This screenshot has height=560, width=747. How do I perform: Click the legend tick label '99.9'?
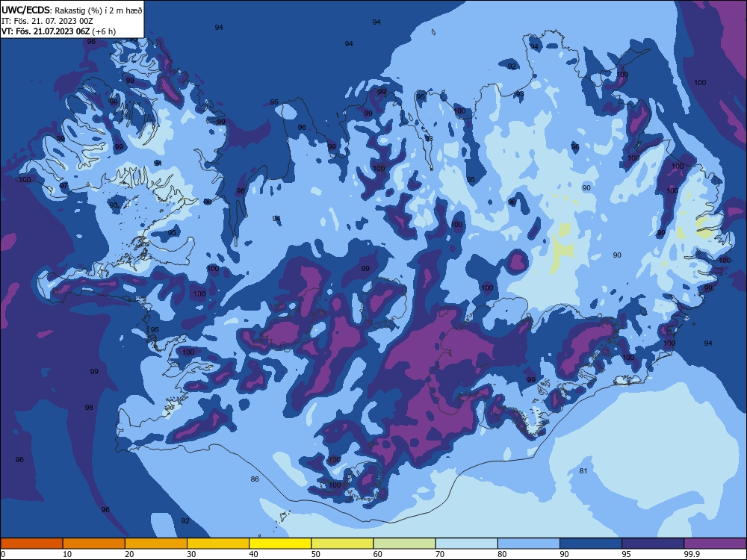pyautogui.click(x=691, y=554)
